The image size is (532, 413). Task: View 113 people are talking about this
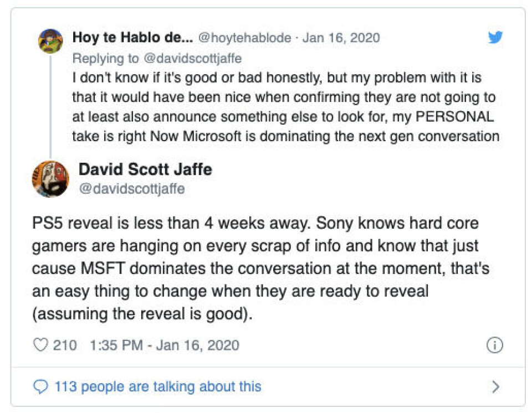point(158,386)
